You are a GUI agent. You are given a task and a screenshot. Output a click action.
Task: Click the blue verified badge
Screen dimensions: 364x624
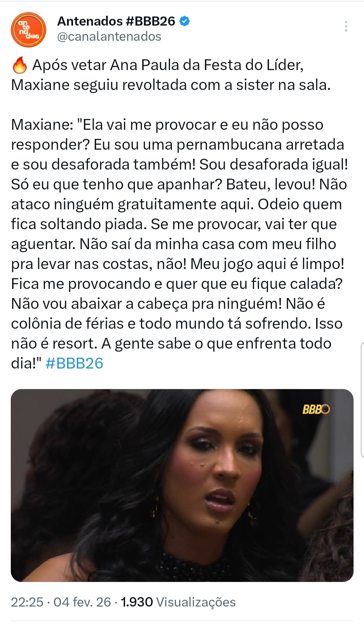[x=184, y=21]
